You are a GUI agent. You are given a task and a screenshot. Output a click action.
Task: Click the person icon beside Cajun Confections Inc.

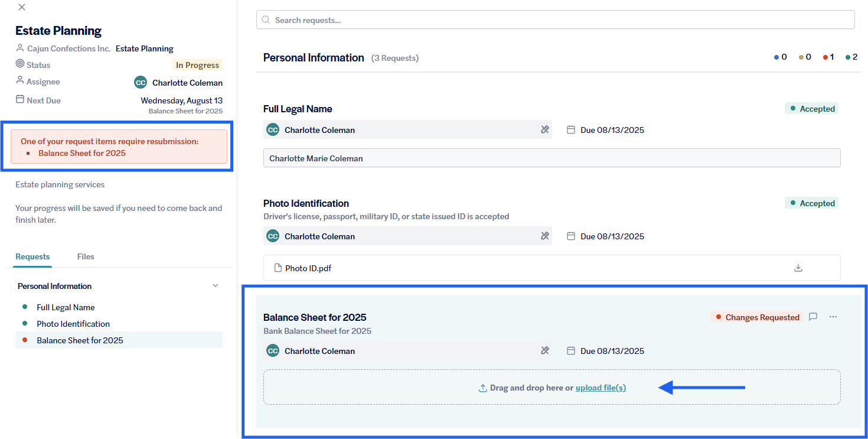pyautogui.click(x=20, y=48)
